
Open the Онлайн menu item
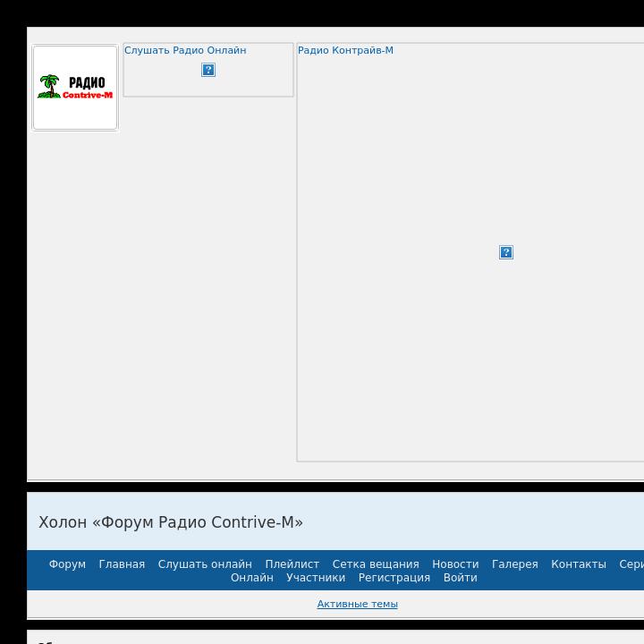[x=252, y=578]
